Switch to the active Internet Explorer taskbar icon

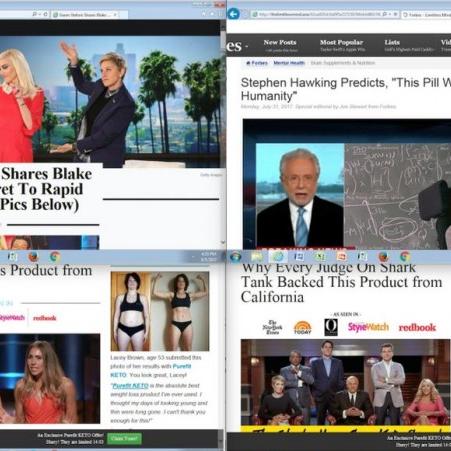pos(278,256)
